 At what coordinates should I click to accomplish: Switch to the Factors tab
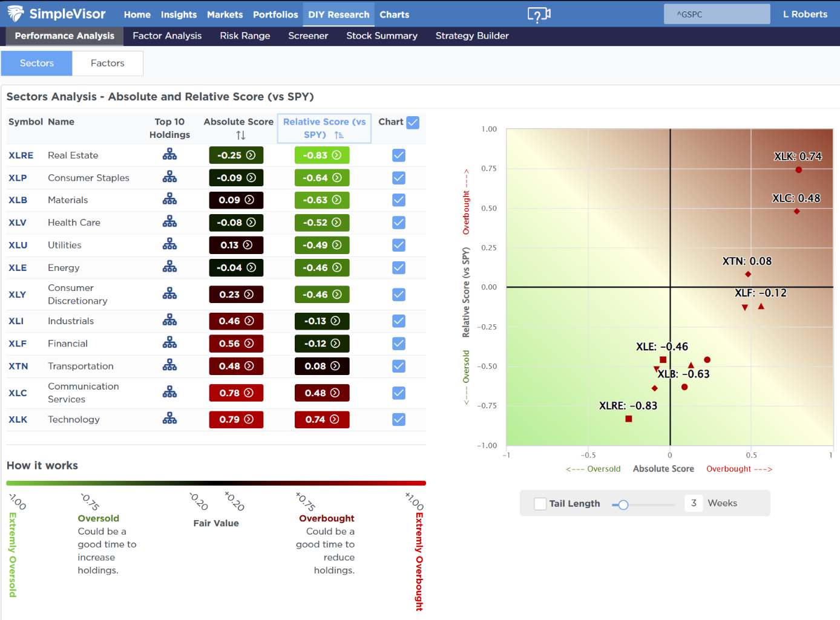[x=108, y=63]
